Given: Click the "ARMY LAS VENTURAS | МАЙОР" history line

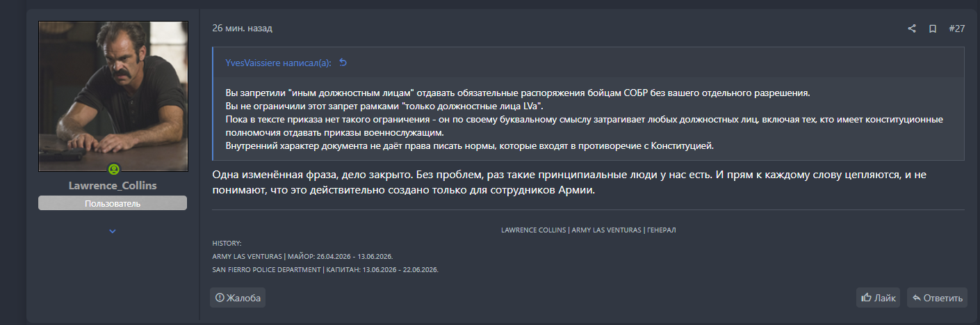Looking at the screenshot, I should point(302,256).
